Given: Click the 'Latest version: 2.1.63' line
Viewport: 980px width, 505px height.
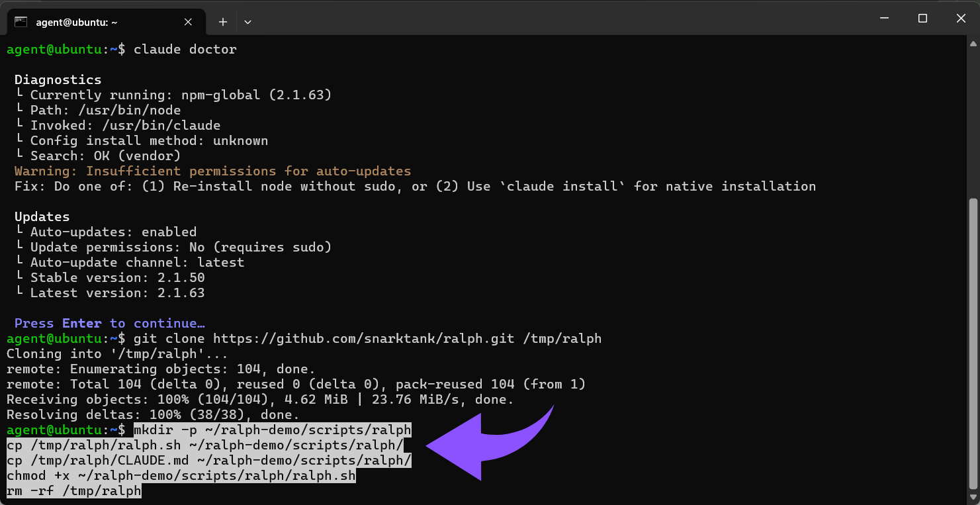Looking at the screenshot, I should pyautogui.click(x=116, y=293).
